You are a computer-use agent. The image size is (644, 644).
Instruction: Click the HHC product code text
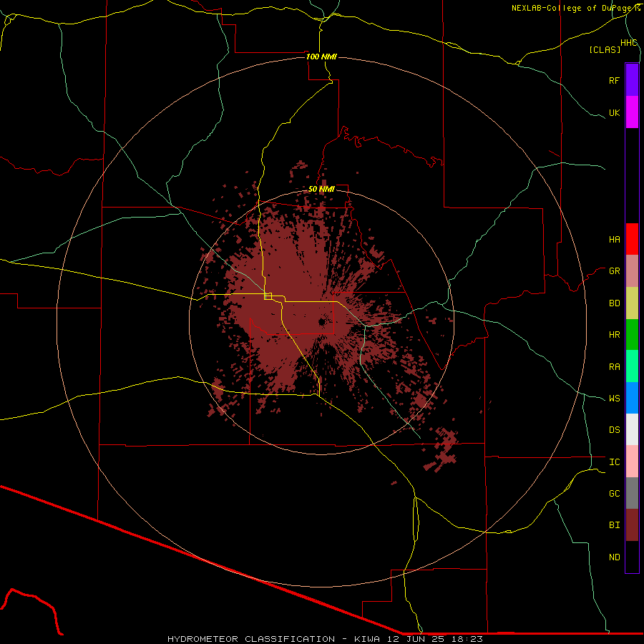tap(629, 43)
